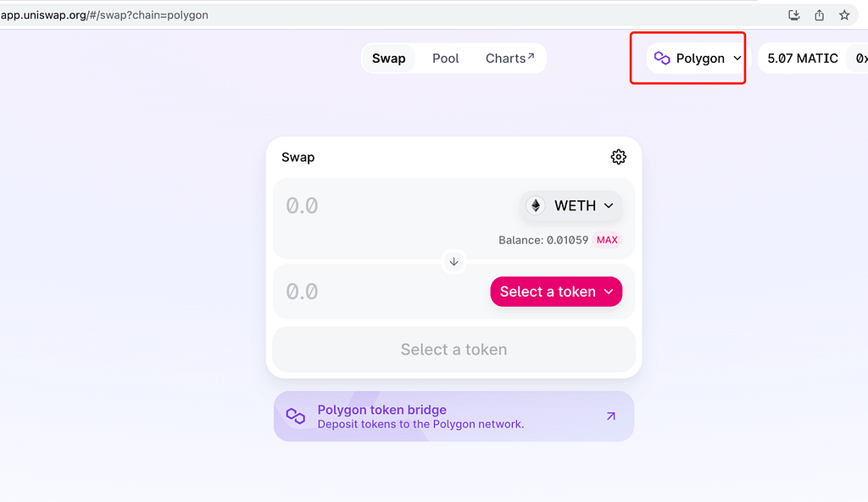Click the install app download icon

[793, 15]
